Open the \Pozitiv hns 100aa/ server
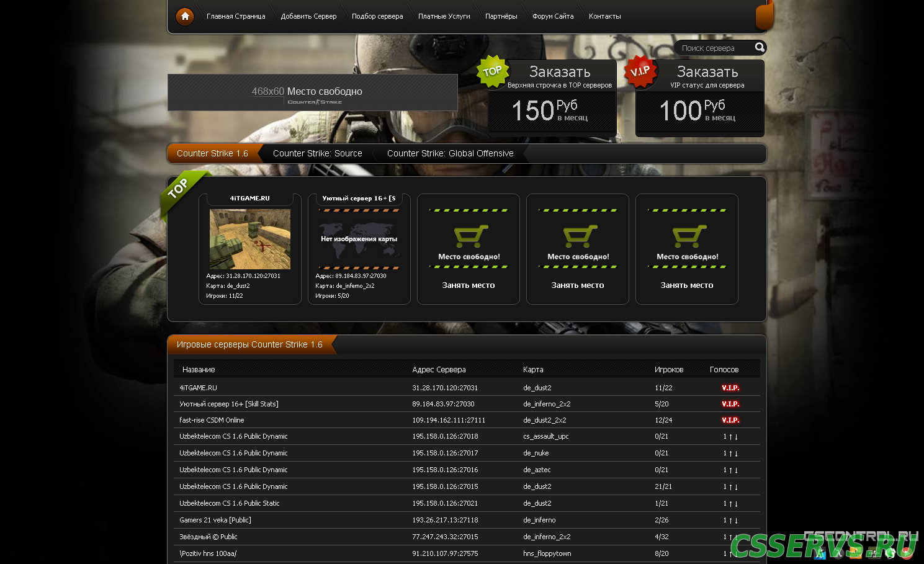Screen dimensions: 924x564 coord(208,553)
